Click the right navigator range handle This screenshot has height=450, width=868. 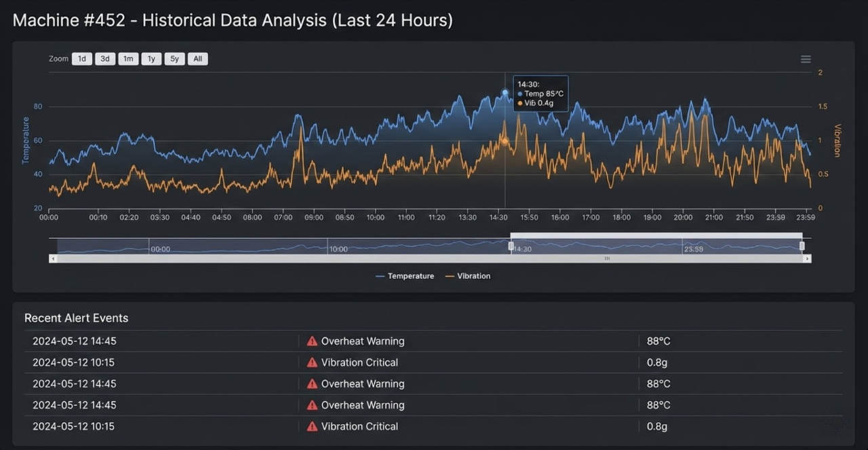click(x=802, y=246)
